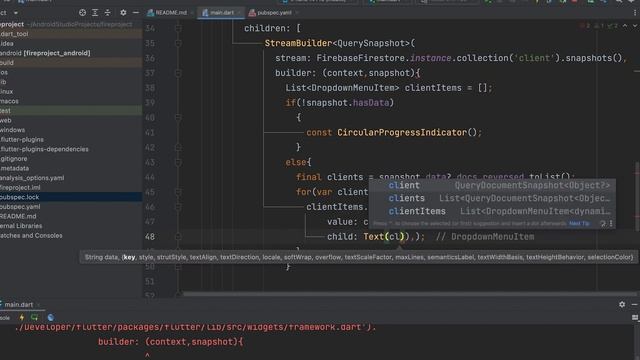Viewport: 640px width, 360px height.
Task: Hide the run panel with minus icon
Action: (635, 304)
